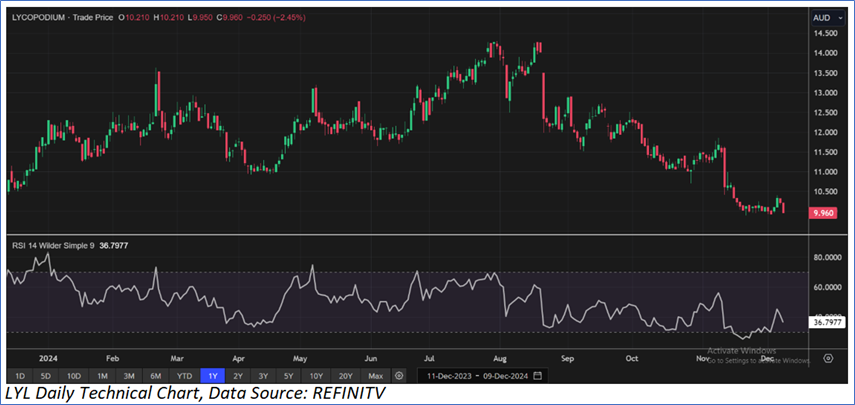855x405 pixels.
Task: Choose the 3M time range
Action: [130, 375]
